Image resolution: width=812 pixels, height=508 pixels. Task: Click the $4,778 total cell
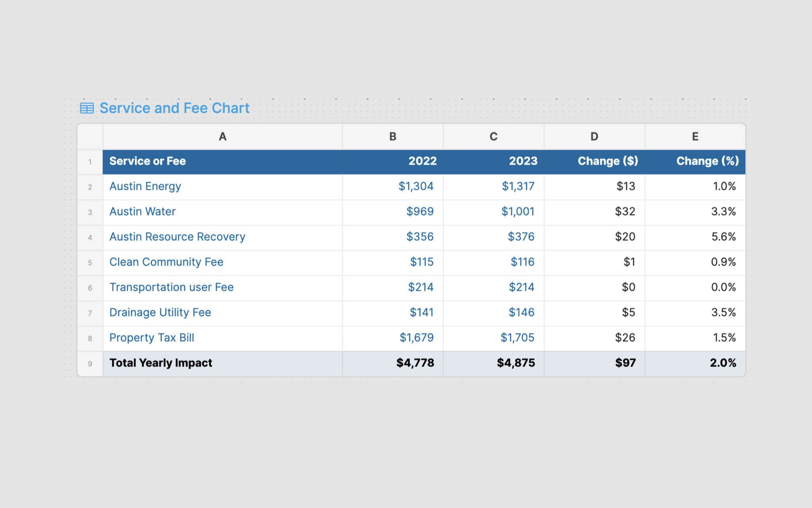[393, 364]
